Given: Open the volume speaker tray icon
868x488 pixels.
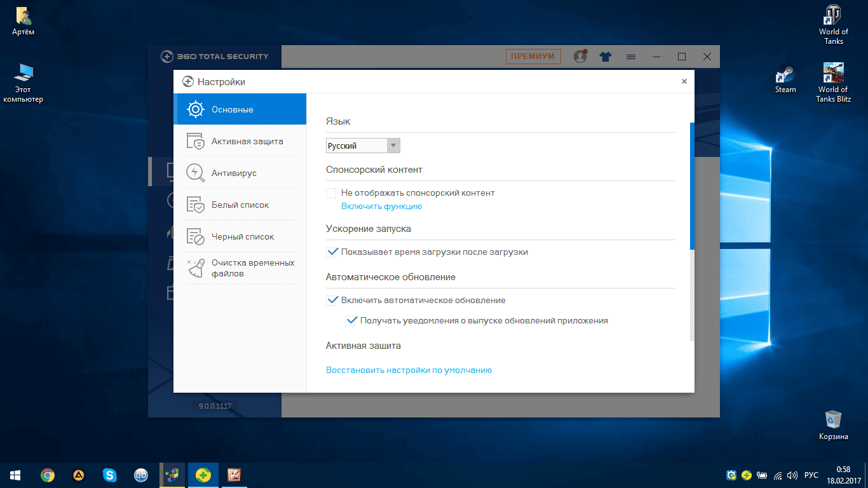Looking at the screenshot, I should click(792, 475).
